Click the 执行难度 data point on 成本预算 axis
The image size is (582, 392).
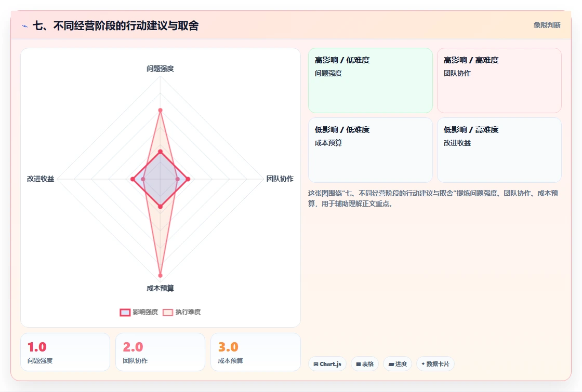point(161,276)
